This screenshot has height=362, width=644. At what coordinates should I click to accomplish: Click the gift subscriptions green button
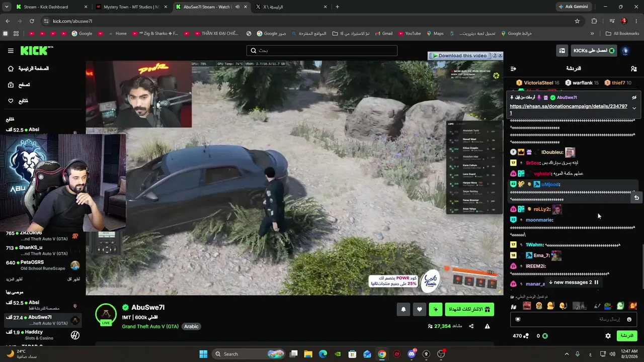(x=469, y=310)
